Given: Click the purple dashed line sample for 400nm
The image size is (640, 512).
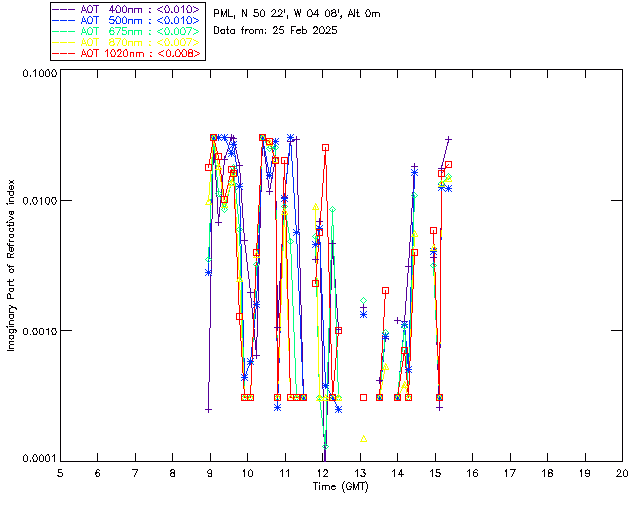Looking at the screenshot, I should [64, 9].
